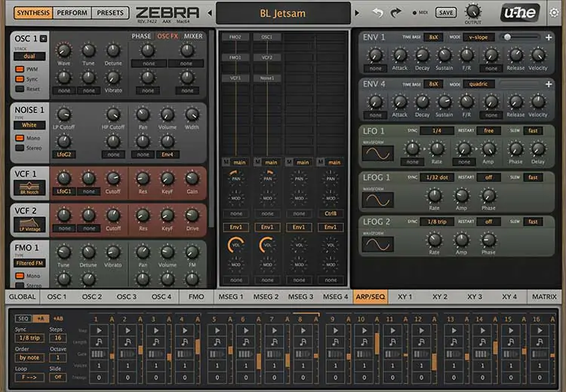Click the VCF 1 Cutoff knob
Viewport: 566px width, 392px height.
pos(113,179)
